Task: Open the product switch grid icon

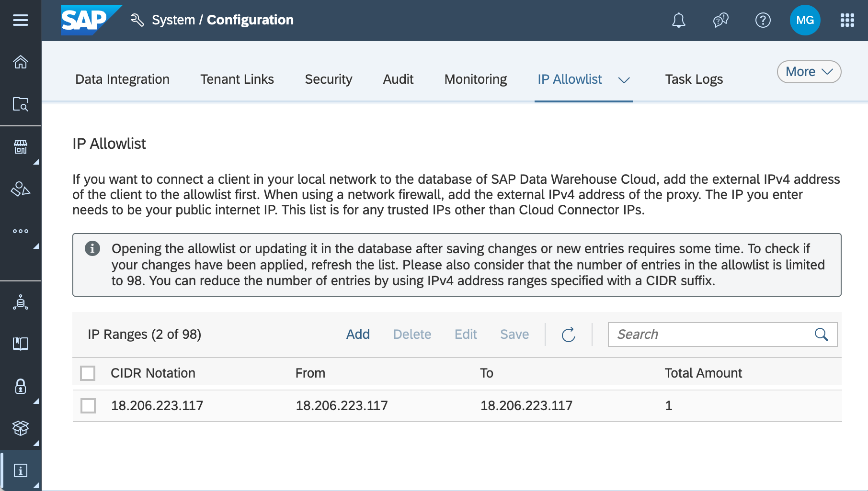Action: [x=847, y=20]
